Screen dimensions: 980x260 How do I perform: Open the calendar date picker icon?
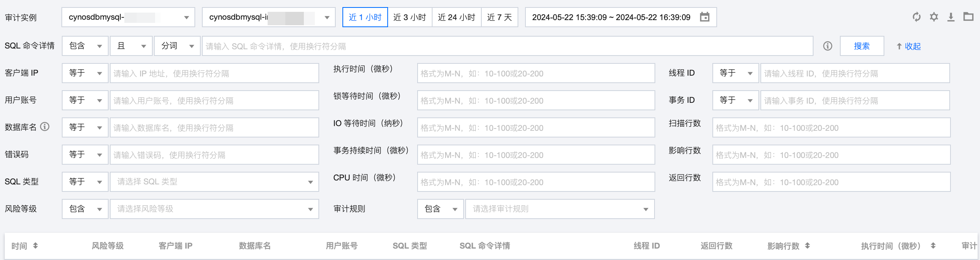point(704,17)
